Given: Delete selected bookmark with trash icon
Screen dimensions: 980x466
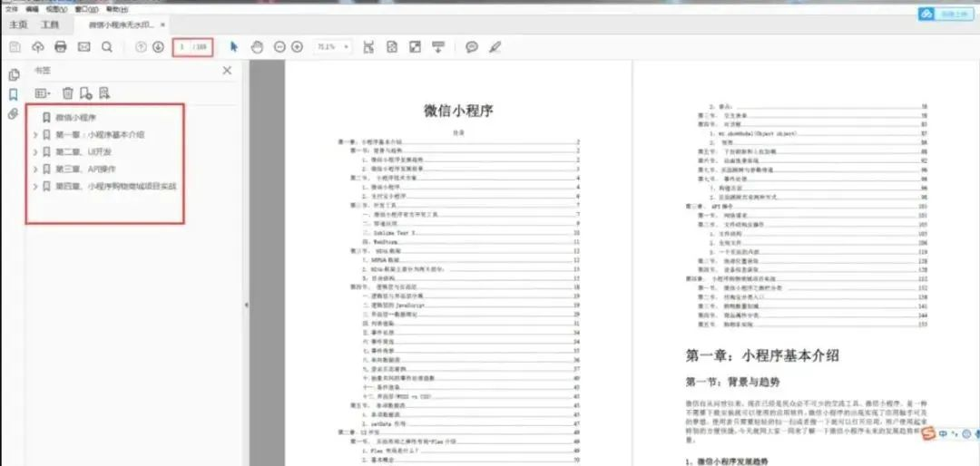Looking at the screenshot, I should (67, 93).
